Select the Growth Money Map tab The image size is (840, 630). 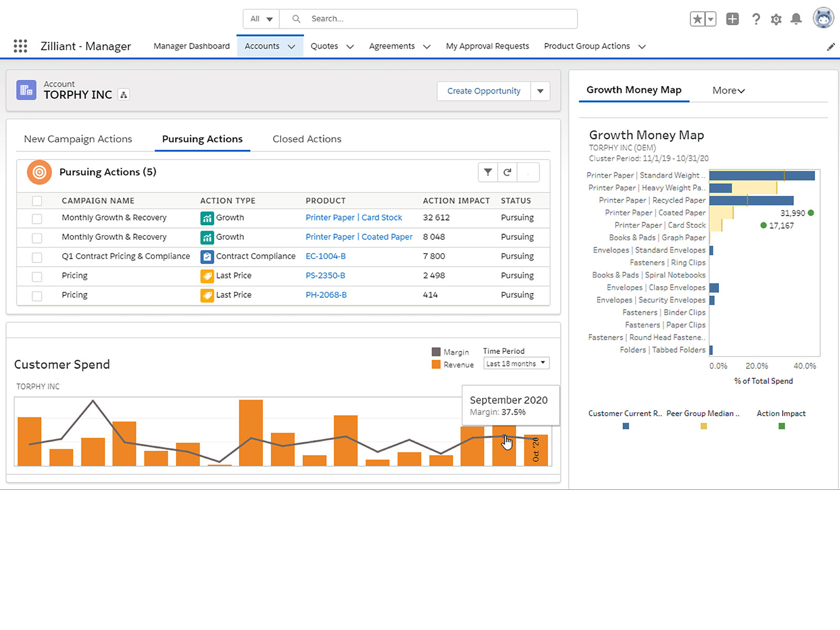634,90
